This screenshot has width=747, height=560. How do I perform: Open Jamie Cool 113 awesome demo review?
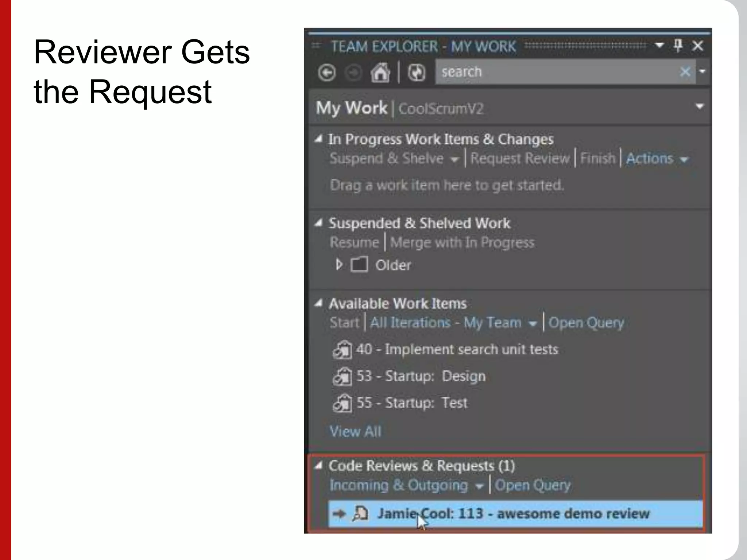click(x=515, y=514)
